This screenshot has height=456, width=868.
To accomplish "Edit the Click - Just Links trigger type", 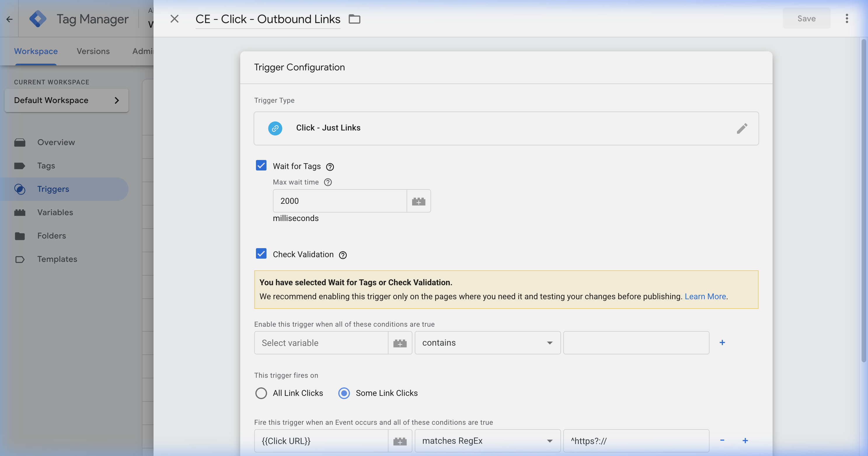I will point(742,128).
